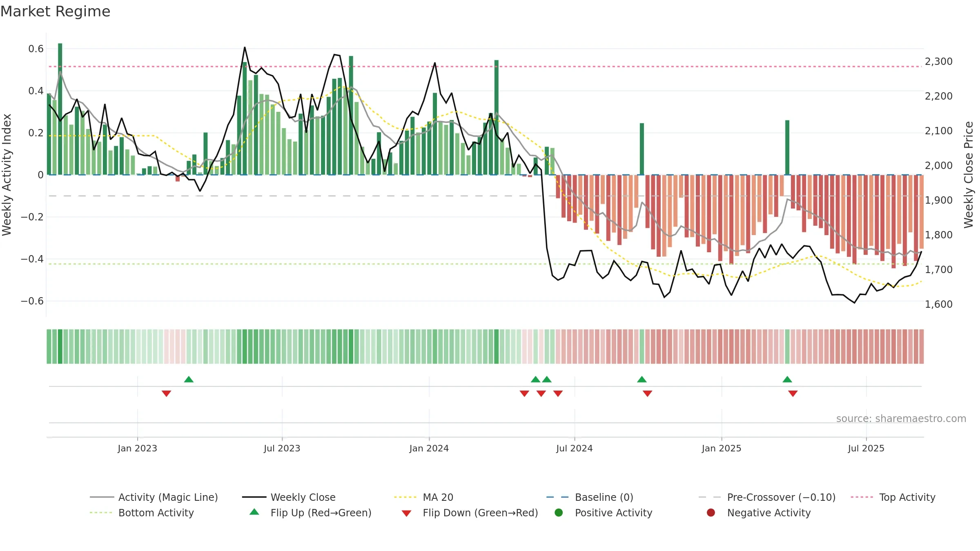Viewport: 980px width, 551px height.
Task: Toggle the Weekly Close legend entry
Action: pyautogui.click(x=289, y=497)
